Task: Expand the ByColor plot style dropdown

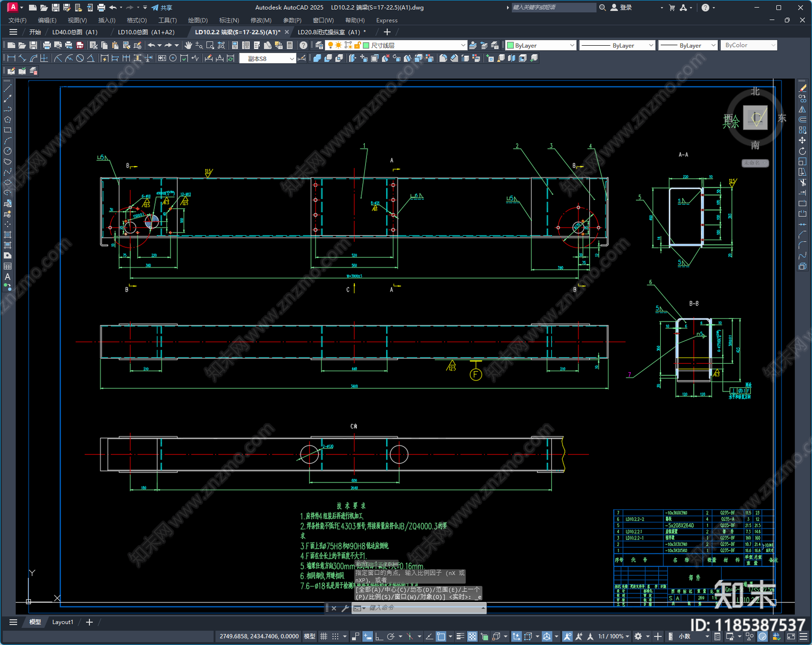Action: pyautogui.click(x=749, y=45)
